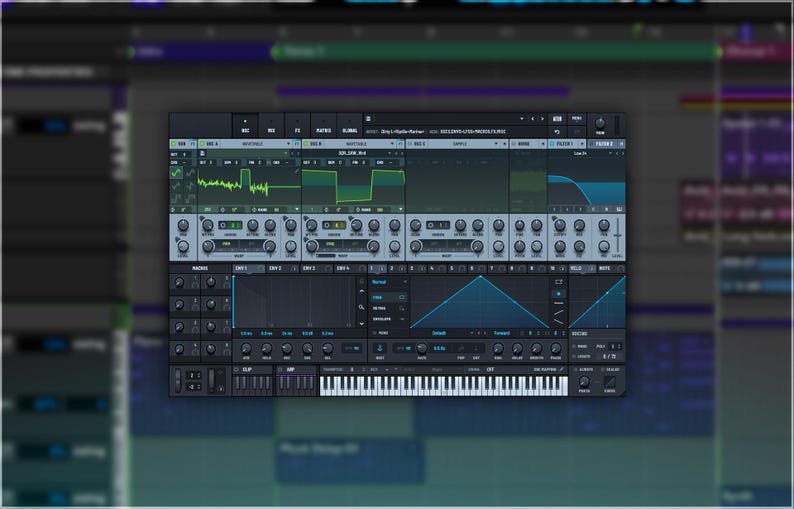
Task: Toggle the SUB oscillator enable switch
Action: pos(174,144)
